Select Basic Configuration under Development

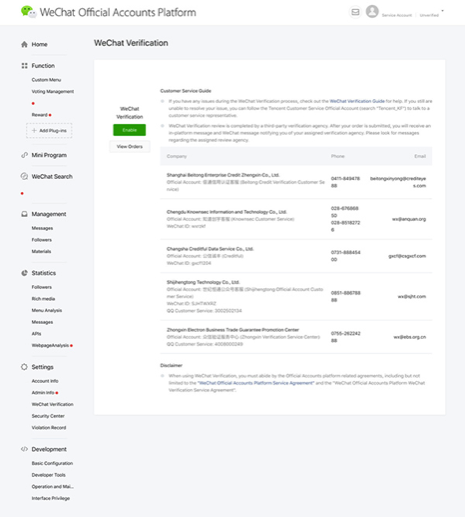pos(52,463)
